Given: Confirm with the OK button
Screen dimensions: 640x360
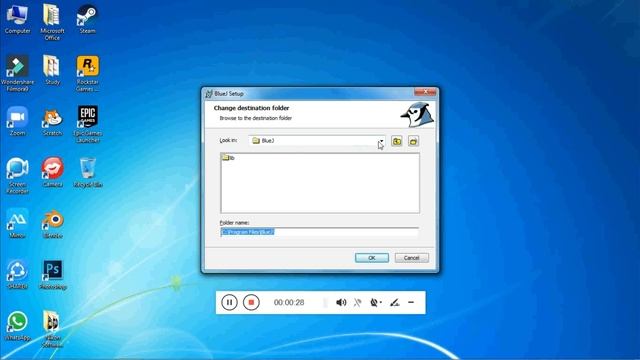Looking at the screenshot, I should click(x=371, y=258).
